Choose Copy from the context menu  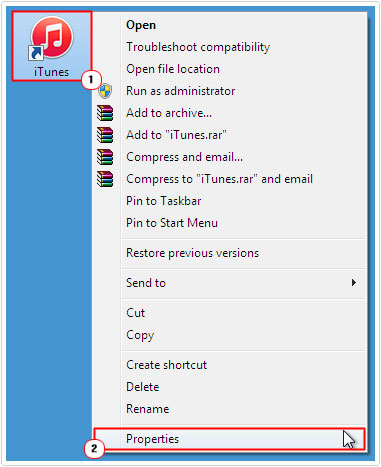point(230,335)
